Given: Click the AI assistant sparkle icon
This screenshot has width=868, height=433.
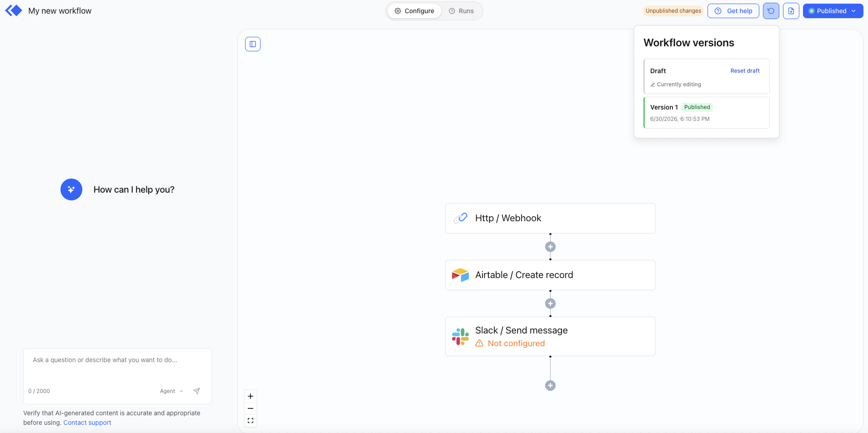Looking at the screenshot, I should [71, 189].
